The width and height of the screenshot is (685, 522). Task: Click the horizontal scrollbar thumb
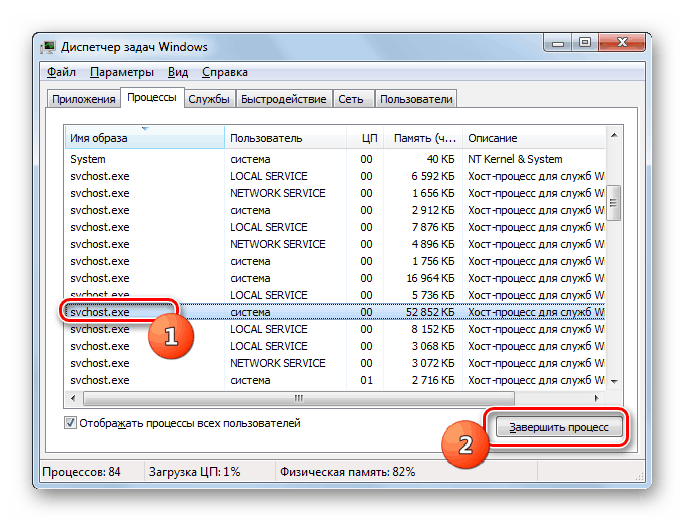pyautogui.click(x=299, y=398)
